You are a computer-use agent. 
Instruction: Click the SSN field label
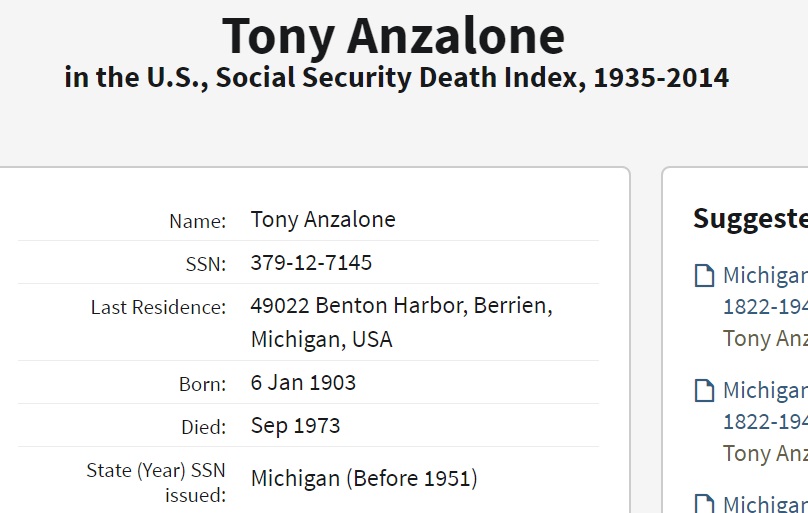click(x=205, y=264)
